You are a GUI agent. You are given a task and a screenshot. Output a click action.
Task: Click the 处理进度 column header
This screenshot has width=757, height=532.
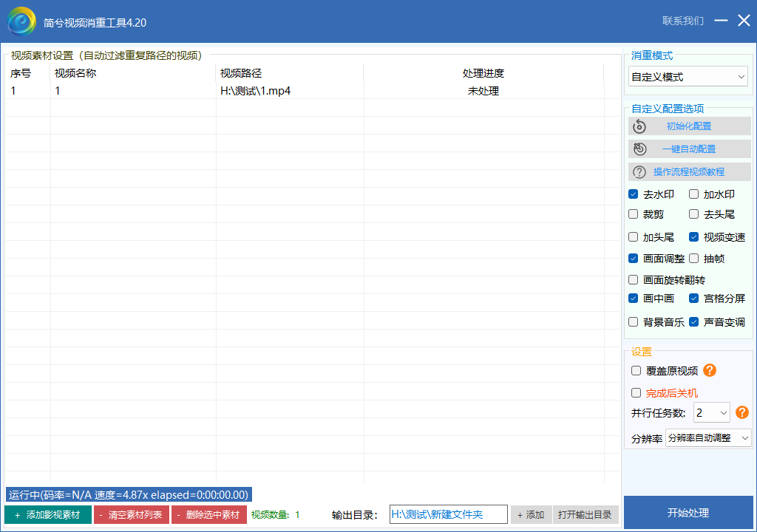click(x=483, y=73)
